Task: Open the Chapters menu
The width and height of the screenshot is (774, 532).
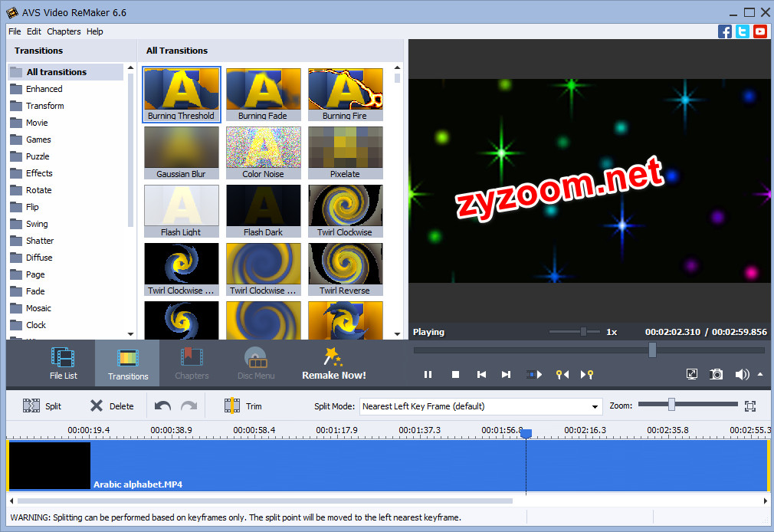Action: [64, 31]
